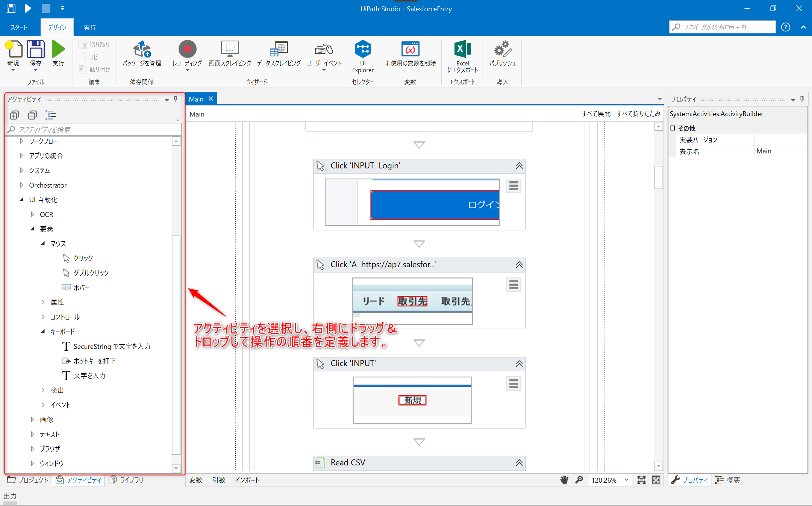Image resolution: width=812 pixels, height=506 pixels.
Task: Select SecureString で文字を入力 activity
Action: (106, 346)
